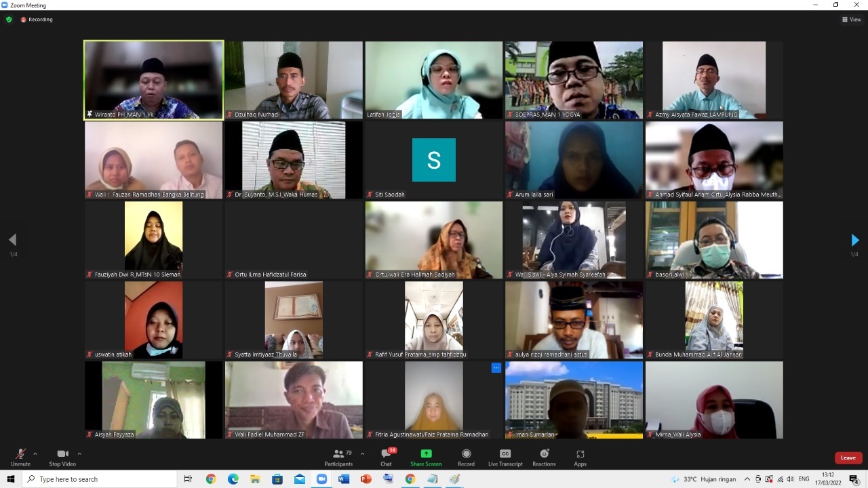The image size is (868, 488).
Task: Enable Live Transcript captions
Action: 505,457
